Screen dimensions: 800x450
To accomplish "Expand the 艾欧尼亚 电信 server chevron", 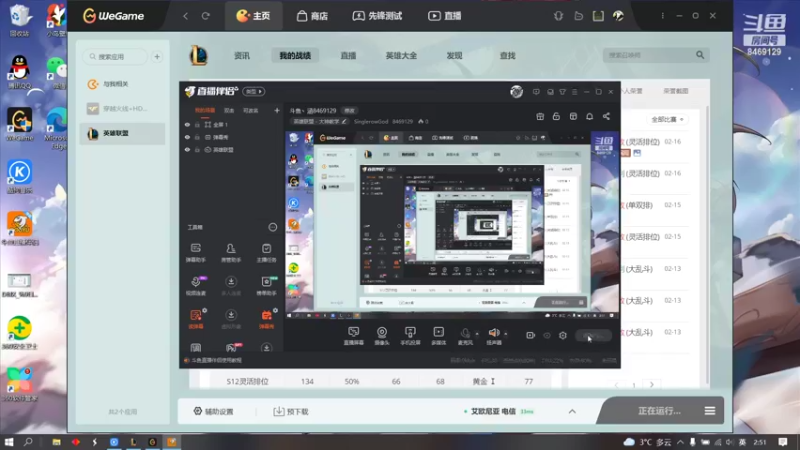I will (572, 411).
